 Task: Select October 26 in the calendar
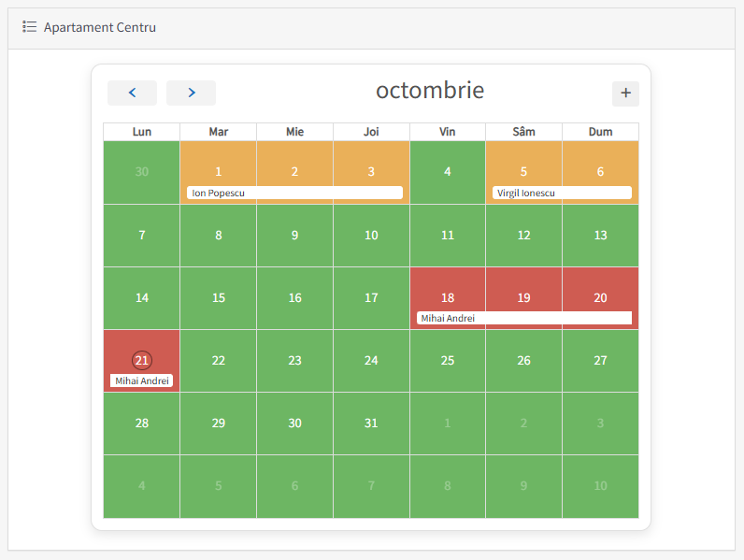pos(523,361)
